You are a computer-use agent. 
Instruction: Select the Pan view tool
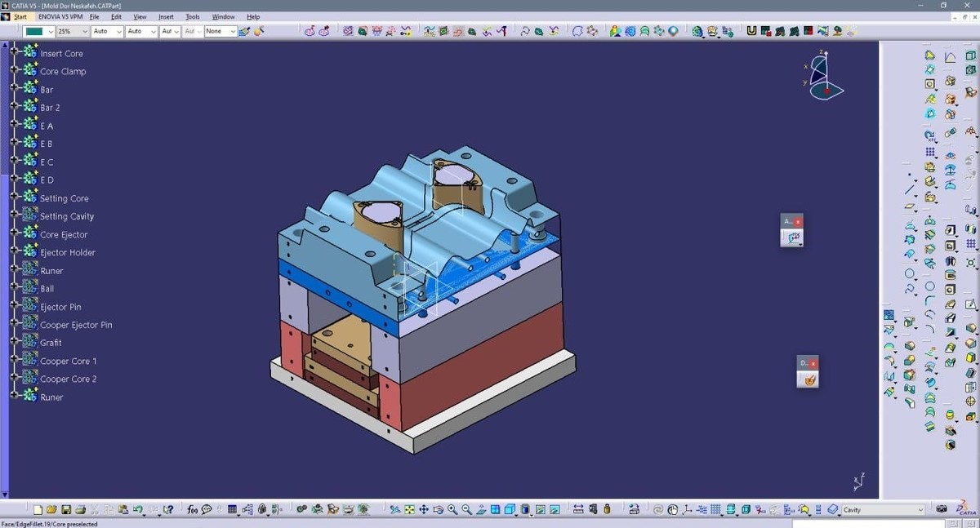[424, 509]
